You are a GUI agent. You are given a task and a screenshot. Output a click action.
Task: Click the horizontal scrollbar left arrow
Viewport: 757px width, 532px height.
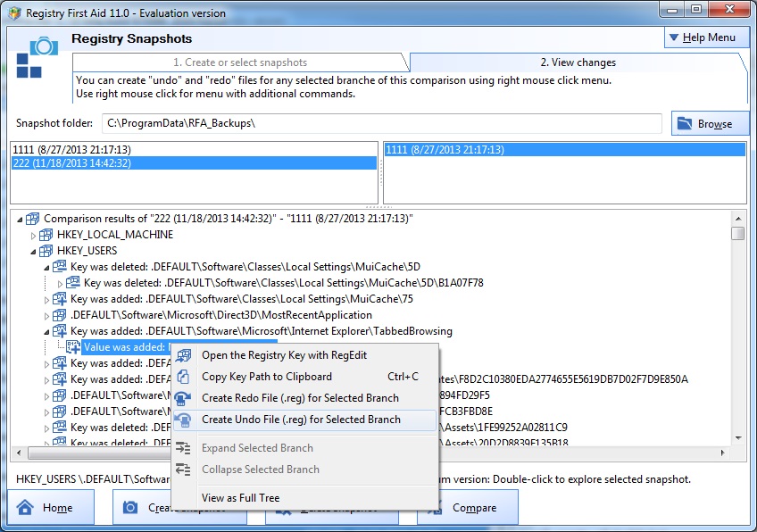[x=19, y=453]
